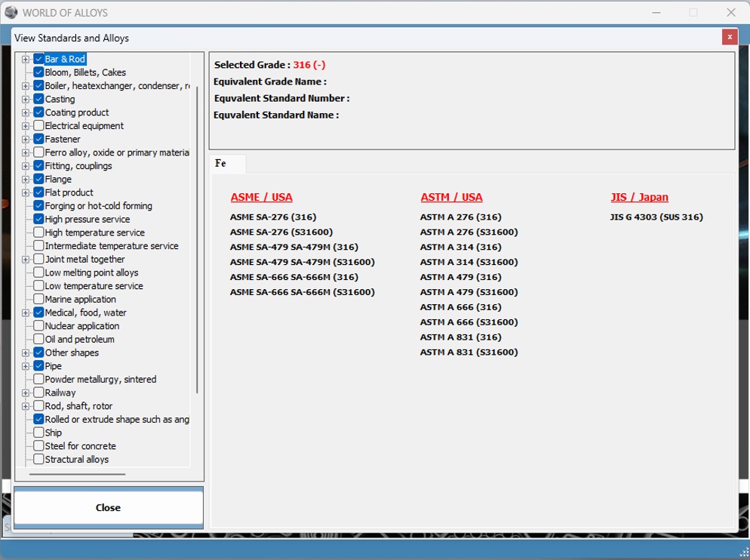Expand the Railway tree node
Image resolution: width=750 pixels, height=560 pixels.
(x=26, y=393)
